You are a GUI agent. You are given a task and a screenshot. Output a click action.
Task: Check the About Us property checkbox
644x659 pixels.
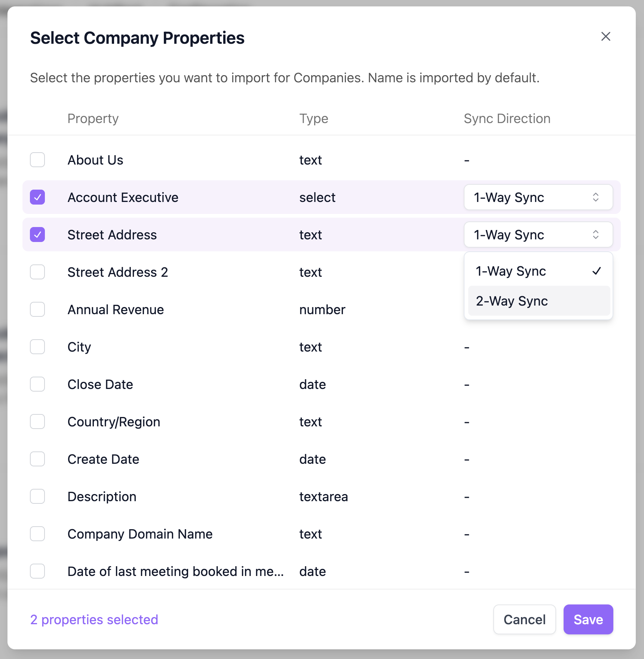[37, 160]
